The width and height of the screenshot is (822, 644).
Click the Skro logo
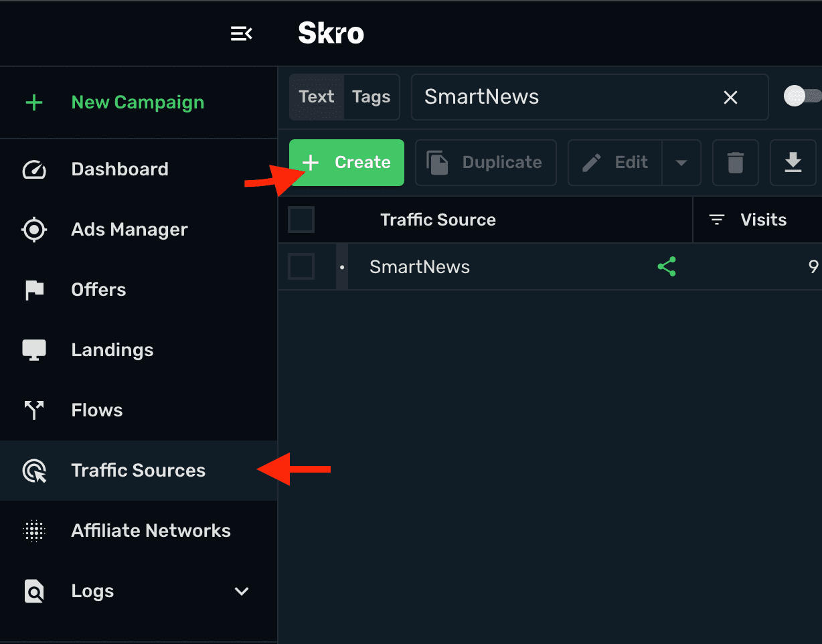click(331, 33)
